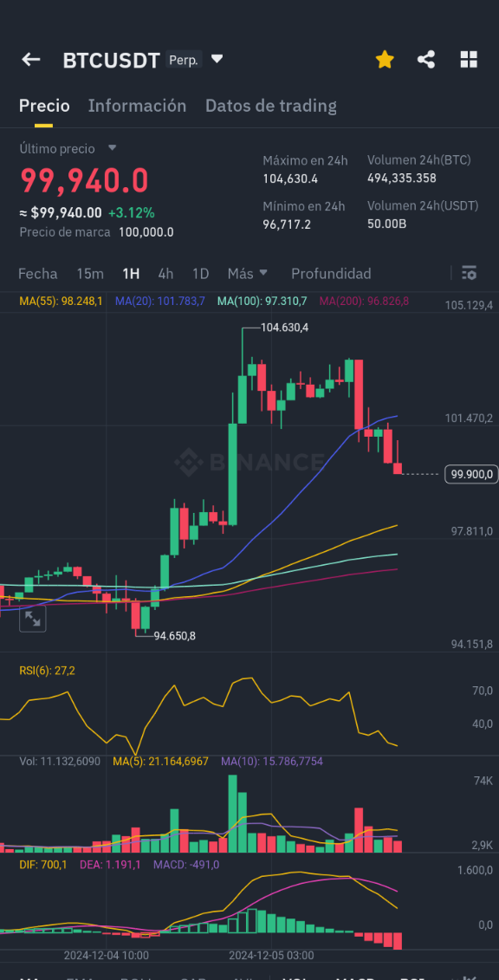Tap the 2024-12-05 03:00 time axis label
Image resolution: width=499 pixels, height=980 pixels.
[x=271, y=956]
